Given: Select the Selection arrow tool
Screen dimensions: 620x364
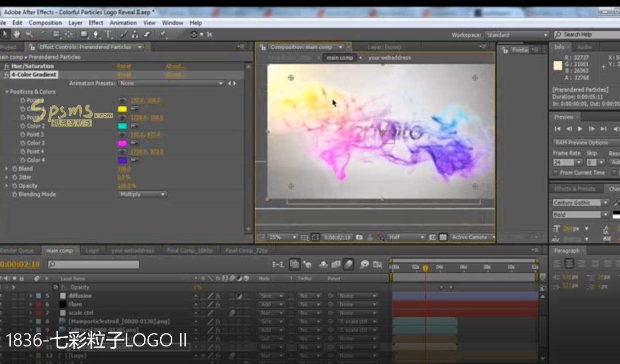Looking at the screenshot, I should tap(5, 35).
